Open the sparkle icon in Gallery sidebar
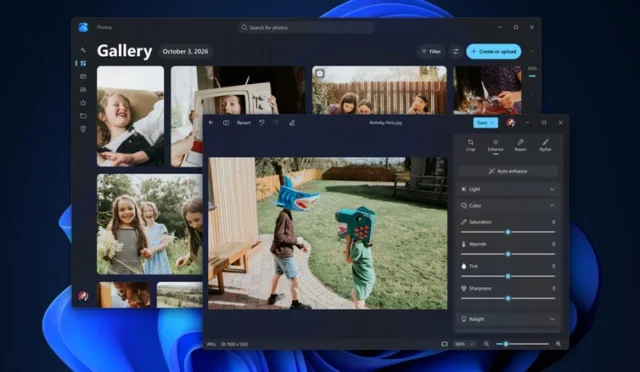This screenshot has height=372, width=640. pos(83,50)
